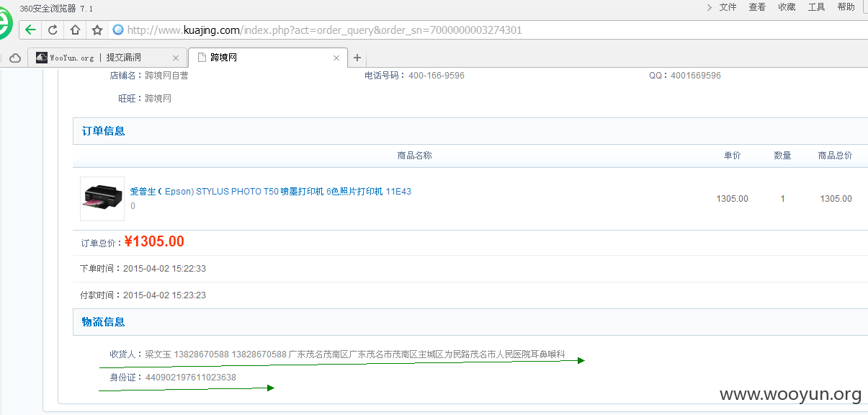Close the WooYun.org tab
868x415 pixels.
(176, 58)
